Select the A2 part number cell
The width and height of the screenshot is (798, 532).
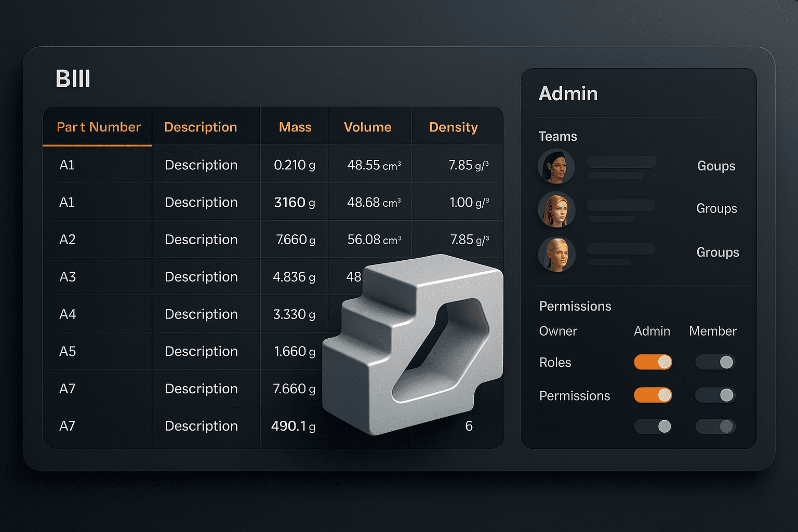(68, 240)
